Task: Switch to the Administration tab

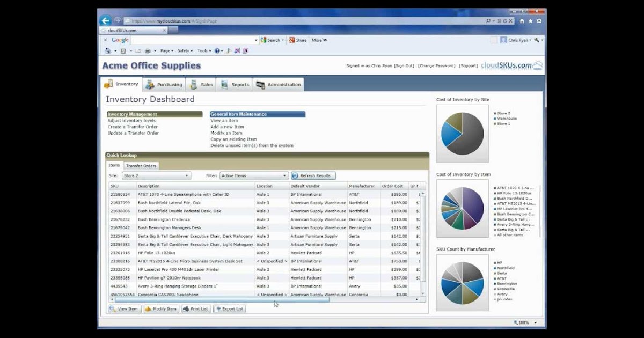Action: click(278, 84)
